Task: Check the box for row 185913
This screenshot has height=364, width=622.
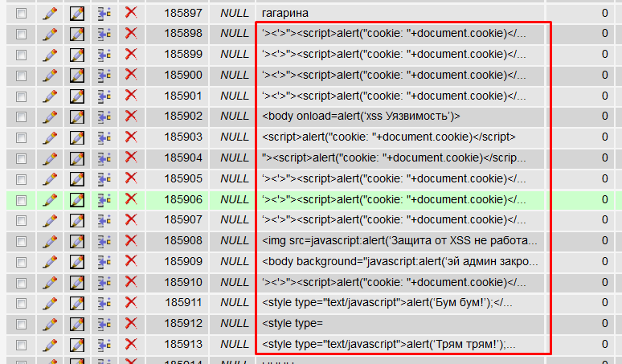Action: click(x=21, y=345)
